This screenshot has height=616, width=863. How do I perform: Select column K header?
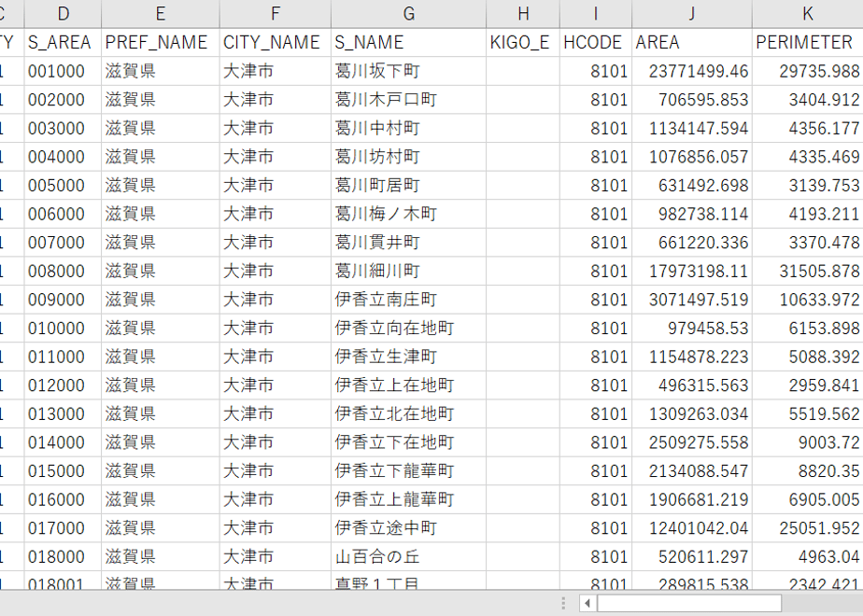(807, 14)
